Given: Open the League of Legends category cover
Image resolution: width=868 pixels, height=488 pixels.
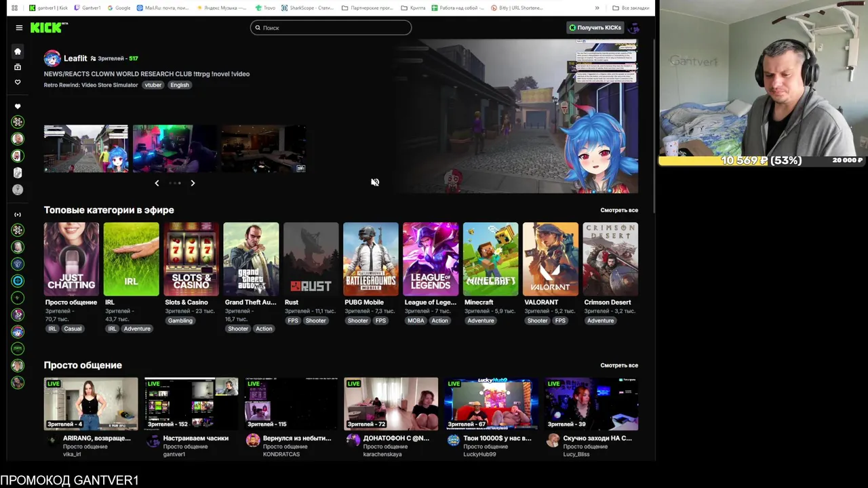Looking at the screenshot, I should (431, 259).
